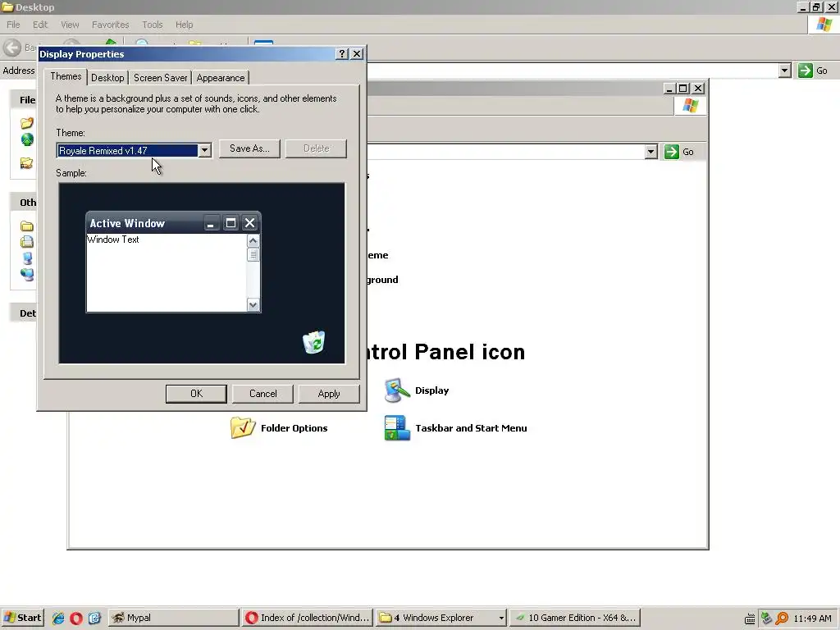840x630 pixels.
Task: Click the orange magnifier tray icon
Action: 782,619
